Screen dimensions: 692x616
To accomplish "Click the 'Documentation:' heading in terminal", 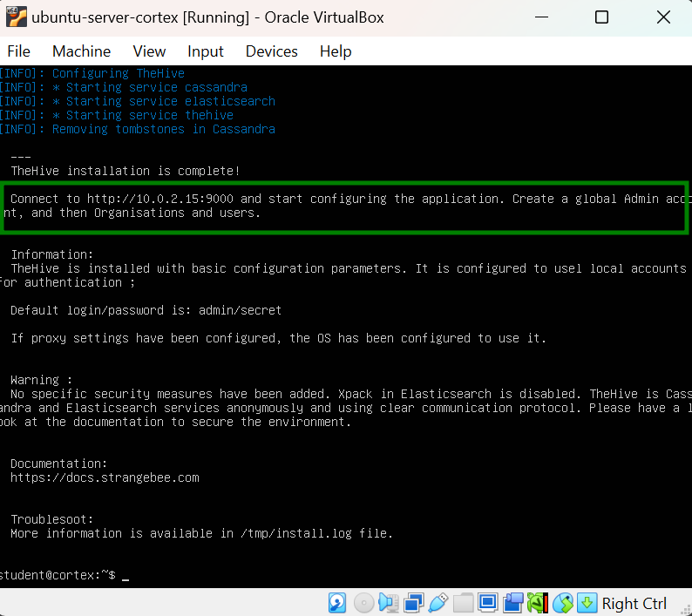I will click(x=58, y=464).
